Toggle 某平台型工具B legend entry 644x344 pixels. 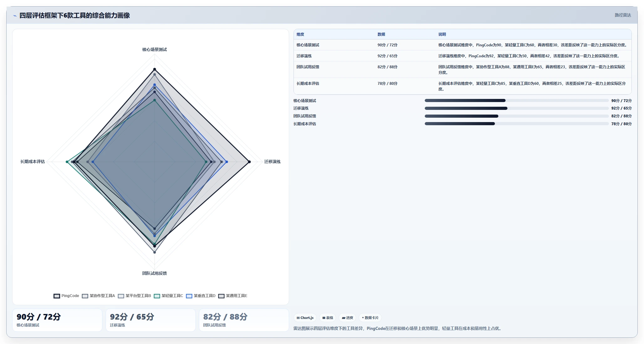click(134, 296)
